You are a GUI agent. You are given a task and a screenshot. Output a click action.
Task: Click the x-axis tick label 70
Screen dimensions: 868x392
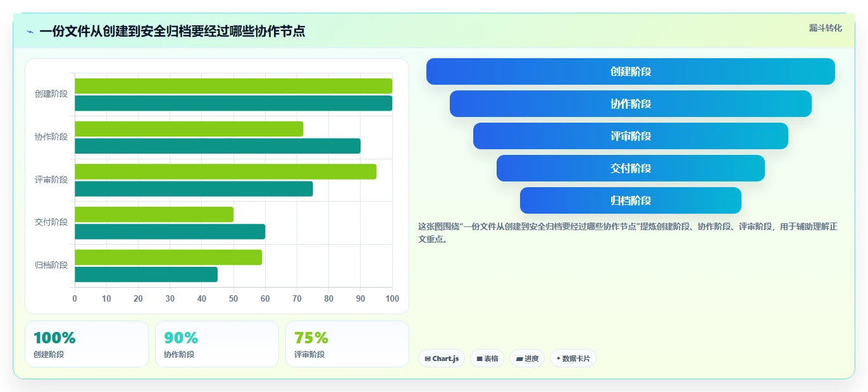point(297,298)
